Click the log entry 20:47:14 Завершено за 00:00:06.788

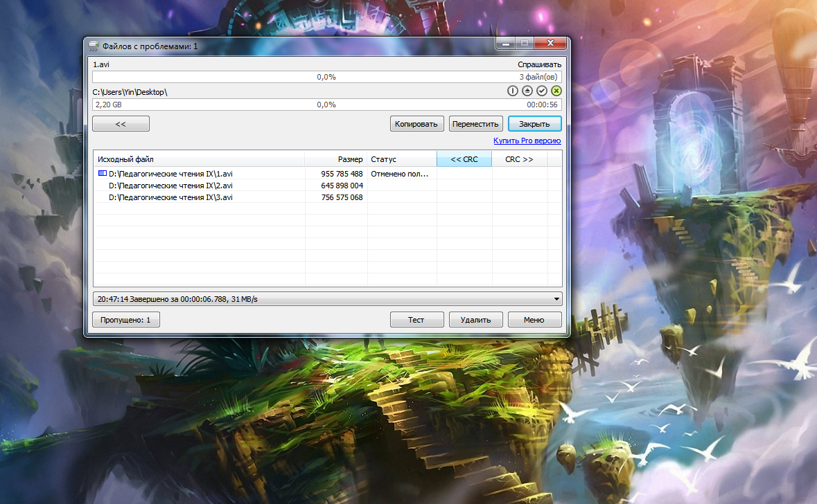coord(177,299)
